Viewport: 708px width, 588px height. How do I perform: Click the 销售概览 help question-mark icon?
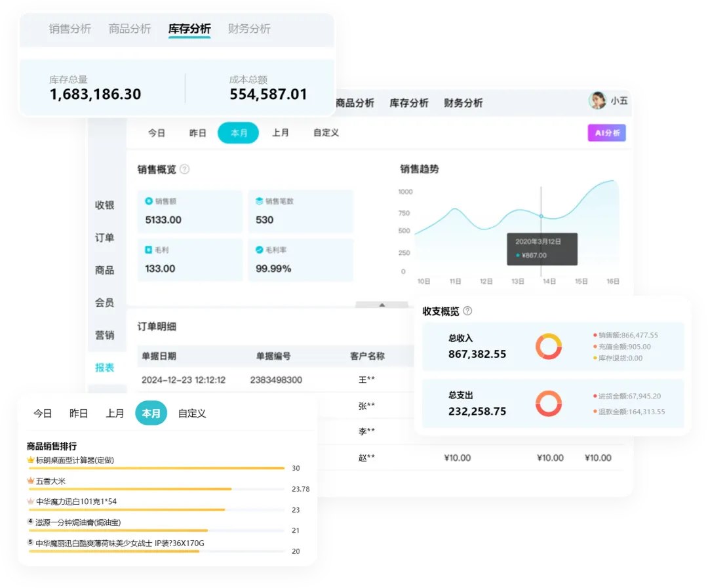[185, 169]
